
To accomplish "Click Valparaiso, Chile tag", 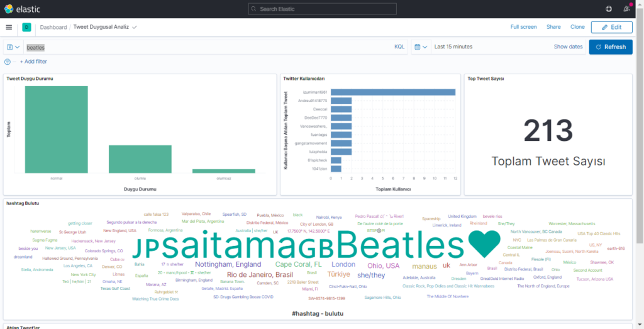I will [x=196, y=214].
